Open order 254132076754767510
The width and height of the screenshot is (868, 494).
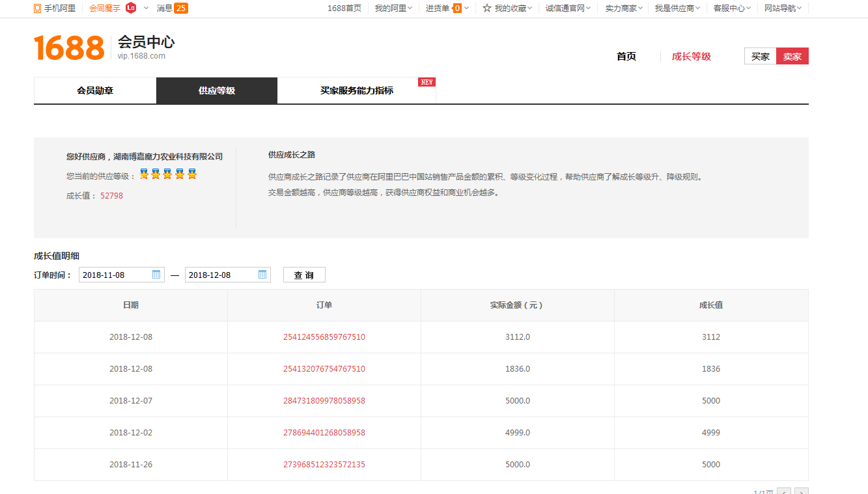click(x=324, y=369)
